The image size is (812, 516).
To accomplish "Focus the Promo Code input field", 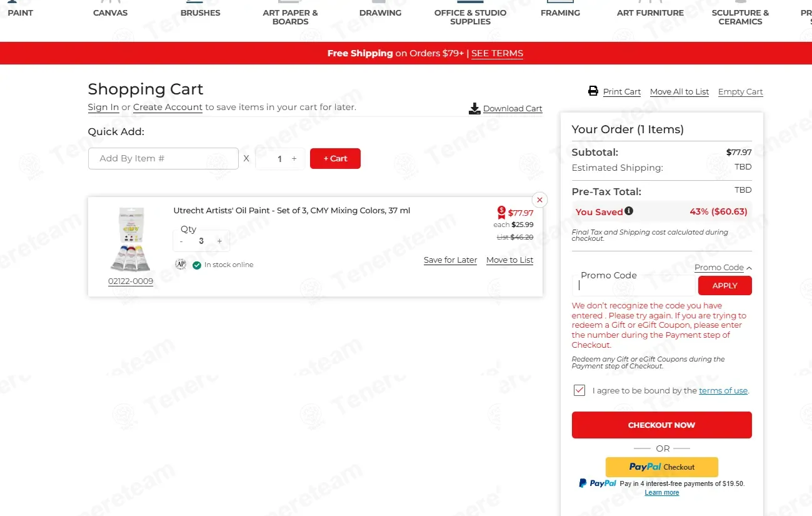I will pyautogui.click(x=633, y=286).
